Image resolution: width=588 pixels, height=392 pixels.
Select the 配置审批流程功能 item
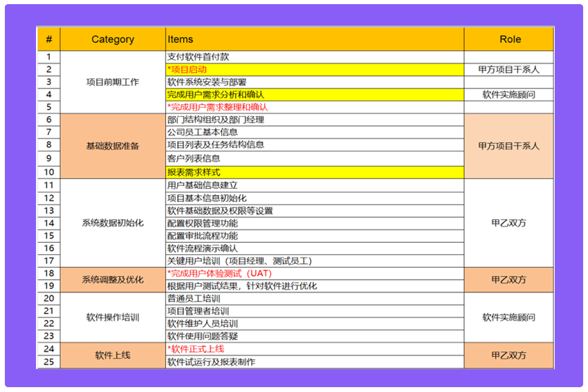pyautogui.click(x=314, y=236)
